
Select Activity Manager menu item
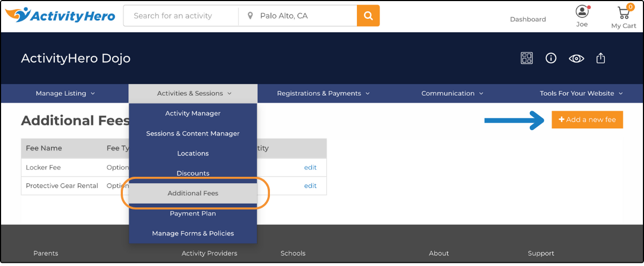(193, 113)
